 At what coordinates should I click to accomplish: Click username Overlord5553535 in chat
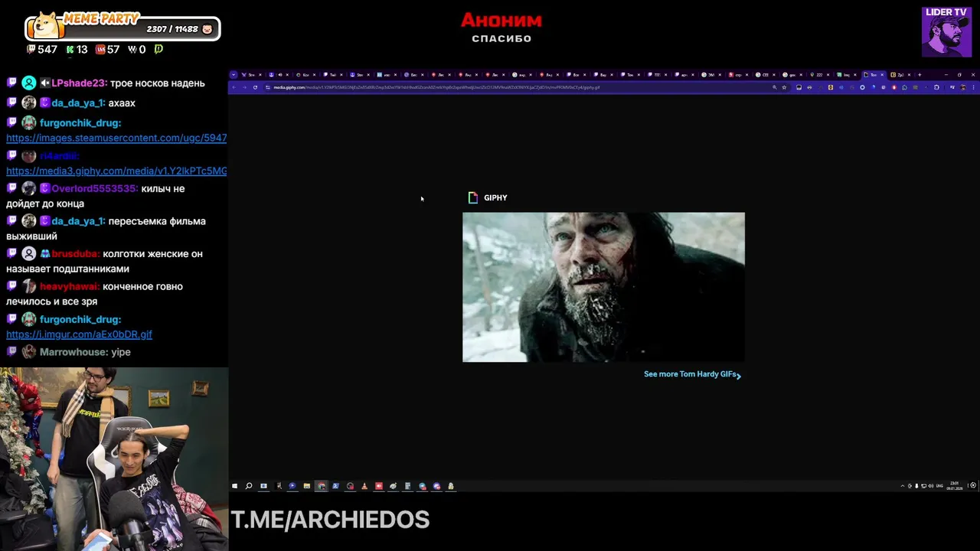click(95, 188)
